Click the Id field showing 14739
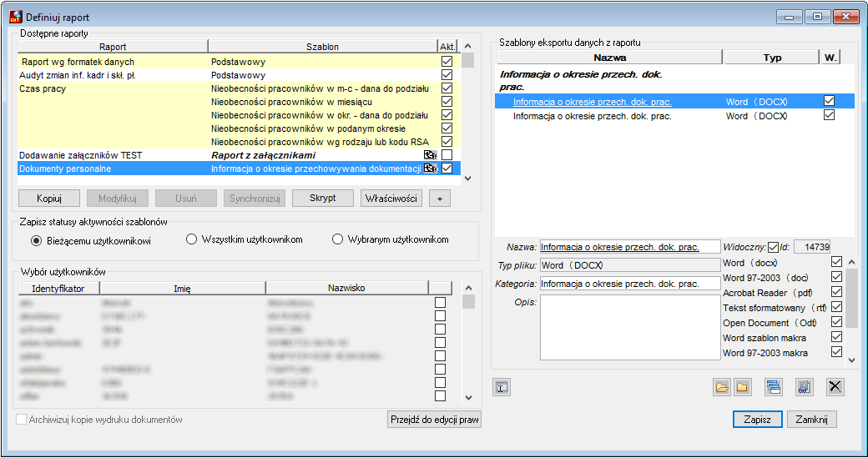The height and width of the screenshot is (458, 868). [x=812, y=247]
